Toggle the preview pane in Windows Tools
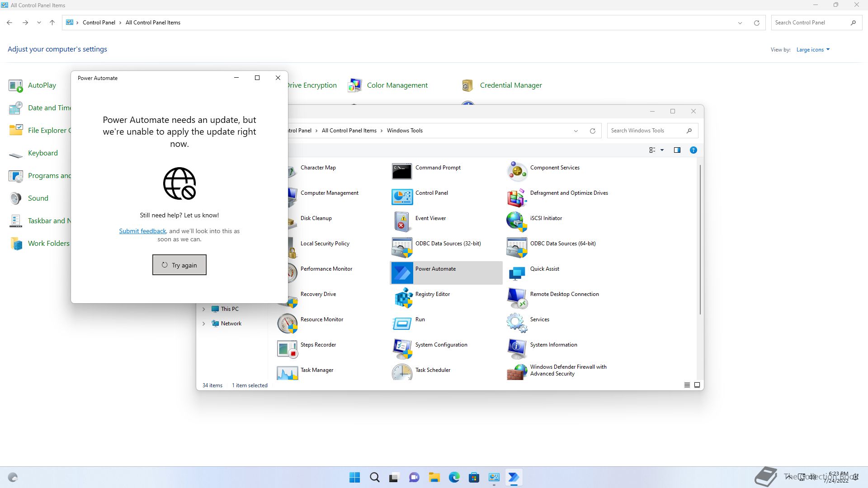This screenshot has width=868, height=488. pyautogui.click(x=677, y=150)
